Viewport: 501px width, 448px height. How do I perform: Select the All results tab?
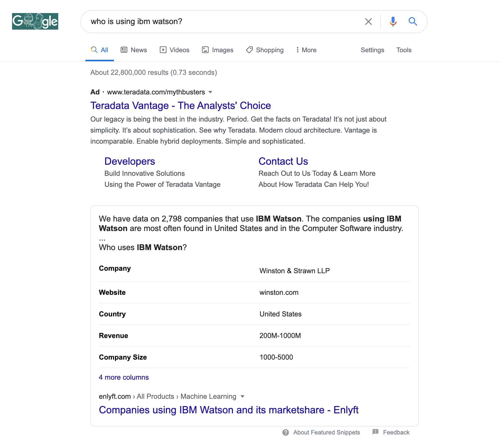(100, 50)
